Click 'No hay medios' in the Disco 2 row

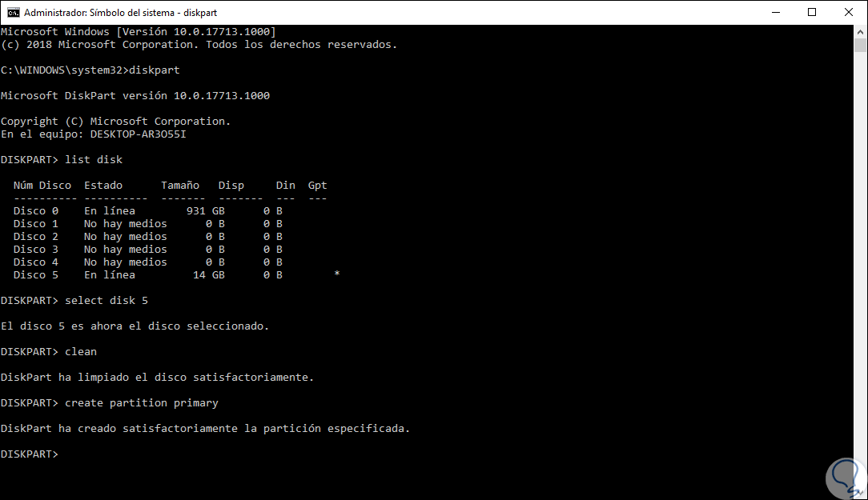(x=125, y=237)
